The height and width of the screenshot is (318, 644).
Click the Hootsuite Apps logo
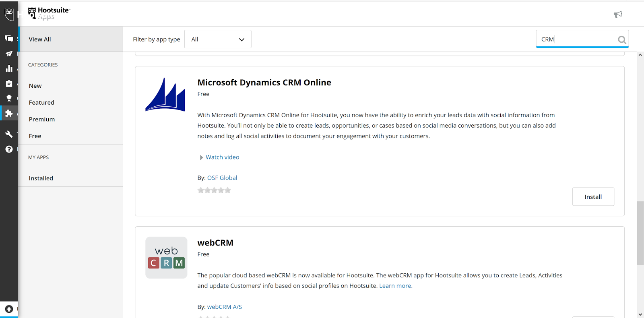click(49, 14)
